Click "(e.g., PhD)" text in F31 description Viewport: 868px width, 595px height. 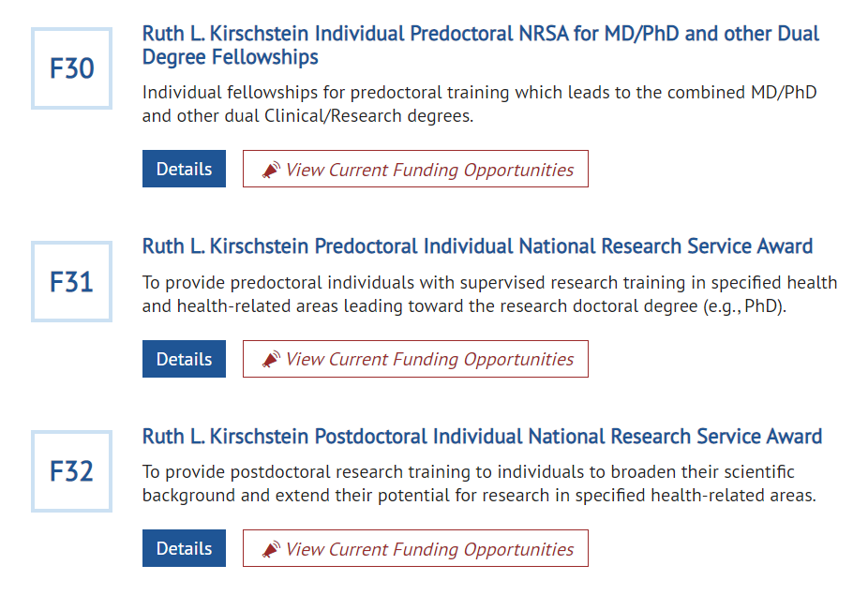click(x=743, y=306)
